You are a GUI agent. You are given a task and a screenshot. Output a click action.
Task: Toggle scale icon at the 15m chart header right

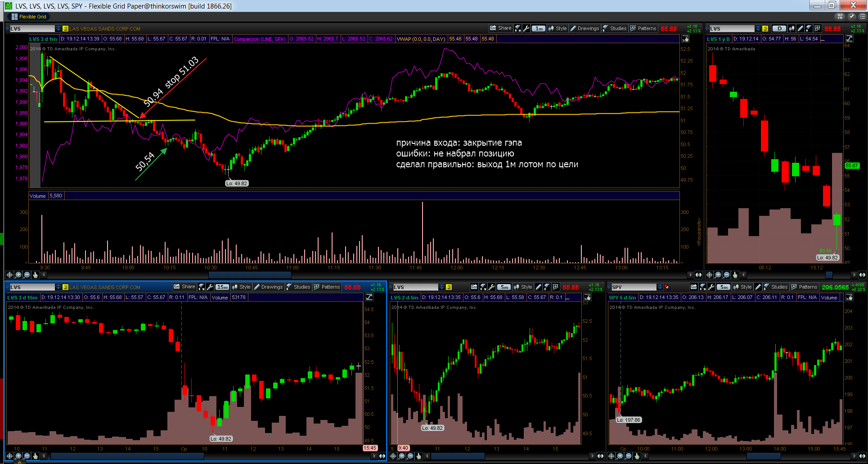point(369,297)
